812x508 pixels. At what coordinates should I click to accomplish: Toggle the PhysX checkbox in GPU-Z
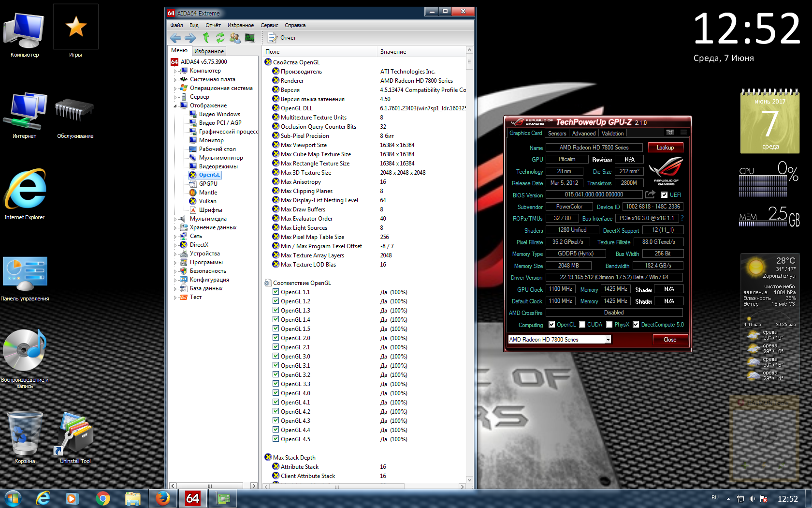[x=609, y=325]
